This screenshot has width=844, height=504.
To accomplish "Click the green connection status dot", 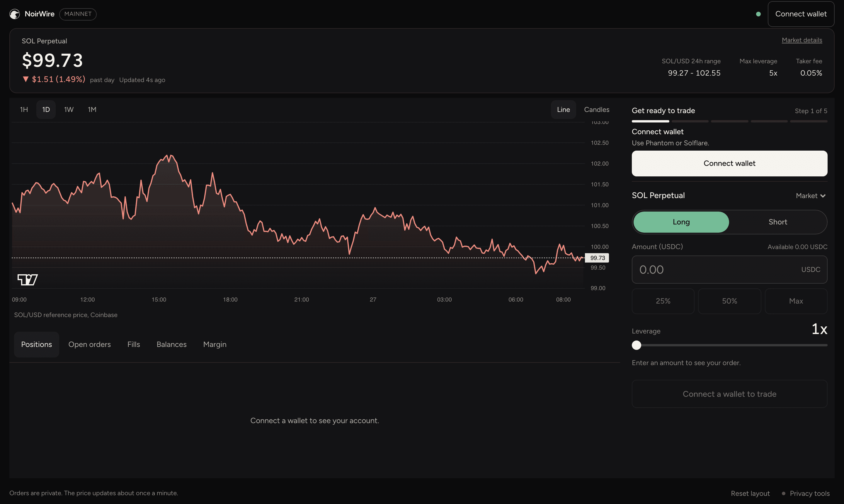I will [758, 14].
